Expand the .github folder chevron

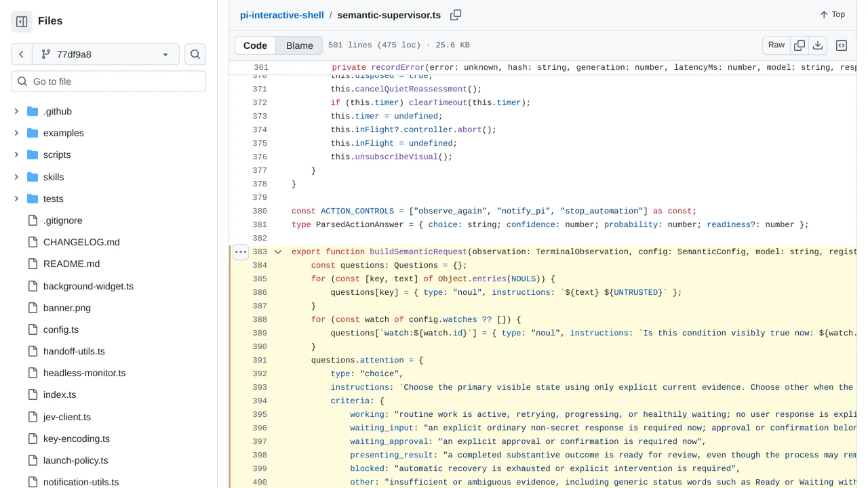pyautogui.click(x=17, y=111)
